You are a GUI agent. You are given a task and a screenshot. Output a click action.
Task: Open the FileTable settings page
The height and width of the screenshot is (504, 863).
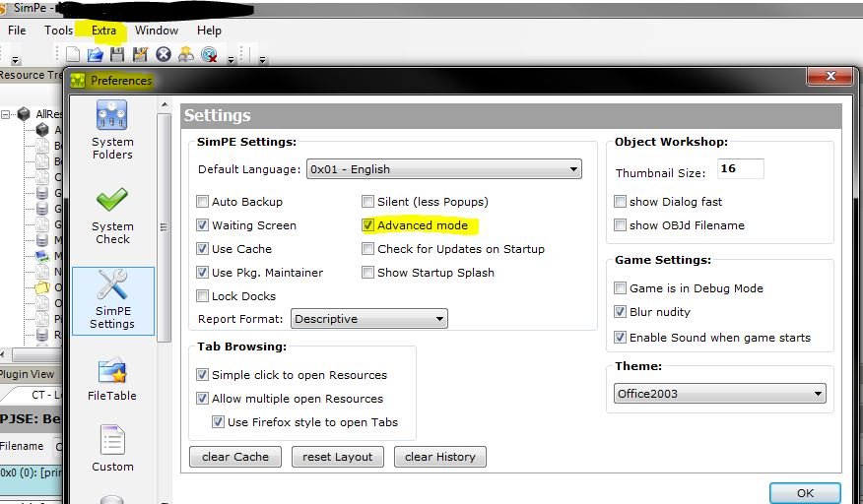pyautogui.click(x=112, y=379)
